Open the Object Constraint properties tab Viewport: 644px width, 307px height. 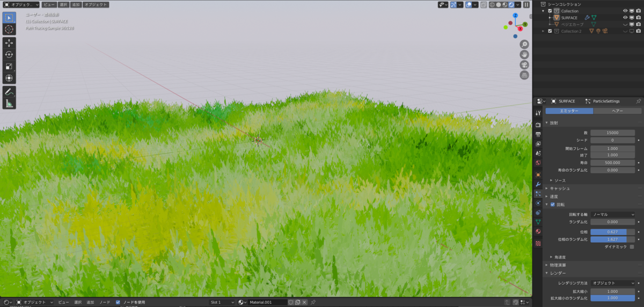538,212
